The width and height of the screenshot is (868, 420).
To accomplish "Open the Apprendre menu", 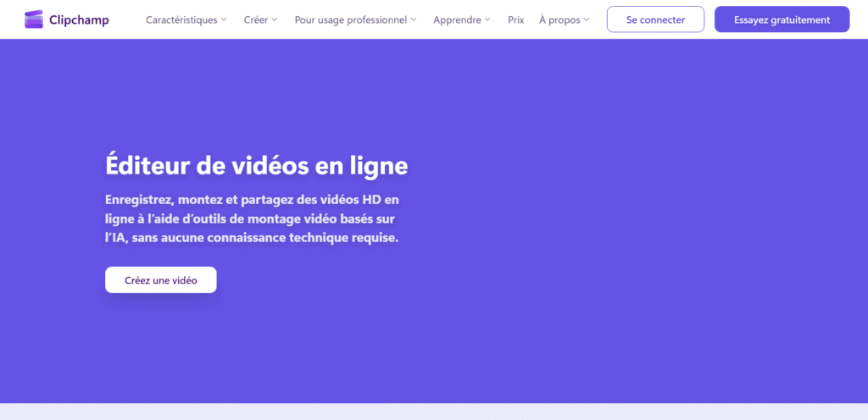I will tap(457, 19).
